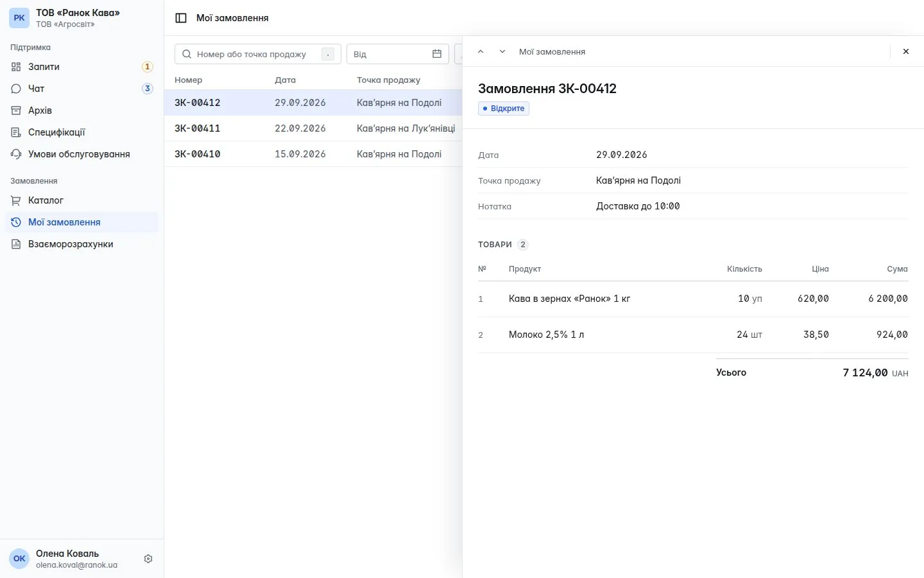
Task: Click the РК company avatar
Action: pyautogui.click(x=19, y=18)
